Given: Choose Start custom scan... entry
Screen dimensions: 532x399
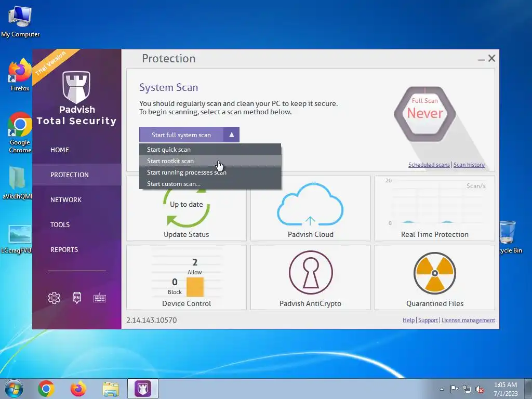Looking at the screenshot, I should (x=210, y=184).
